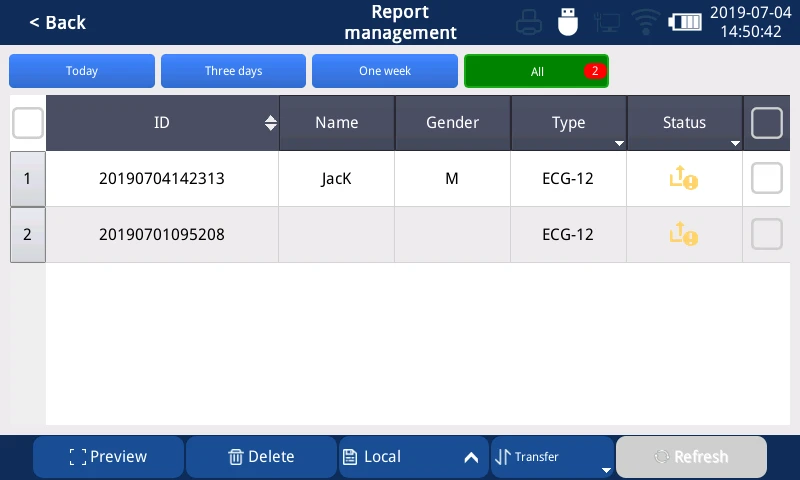
Task: Click upload warning status icon in row 2
Action: tap(684, 234)
